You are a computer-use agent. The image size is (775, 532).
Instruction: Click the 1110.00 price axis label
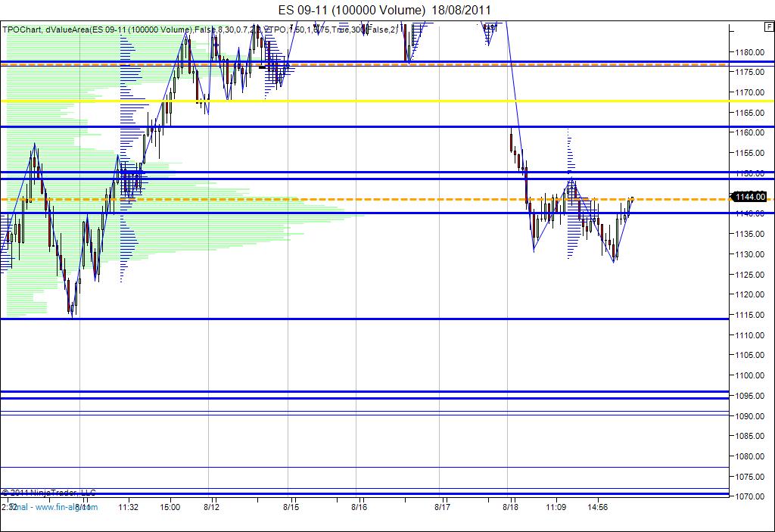pos(750,334)
